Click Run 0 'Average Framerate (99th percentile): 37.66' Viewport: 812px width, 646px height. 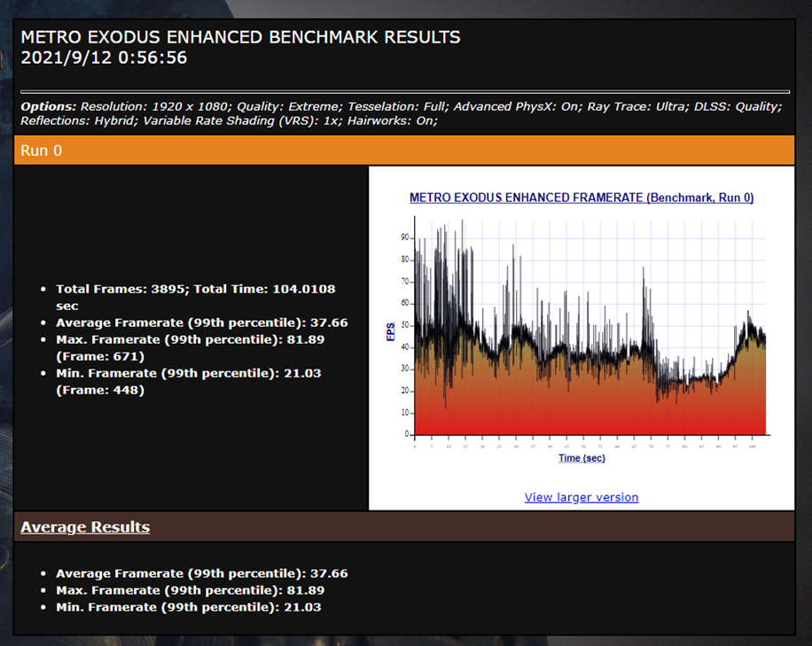(202, 323)
